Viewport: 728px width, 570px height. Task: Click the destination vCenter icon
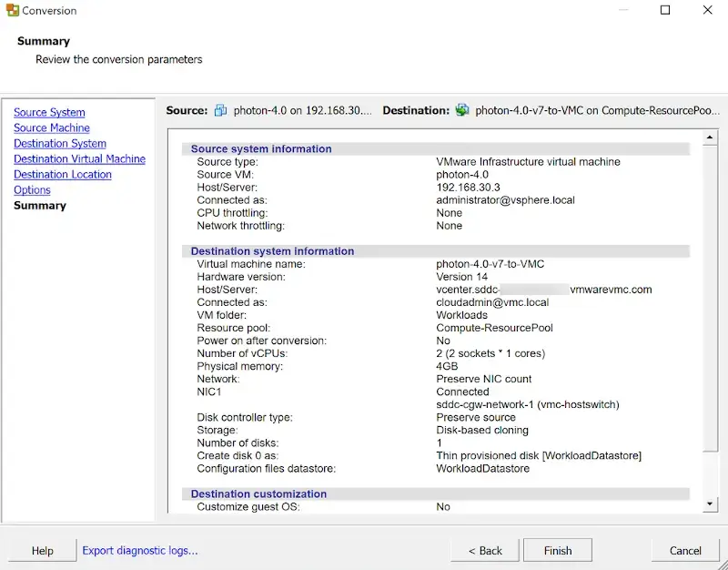click(462, 110)
